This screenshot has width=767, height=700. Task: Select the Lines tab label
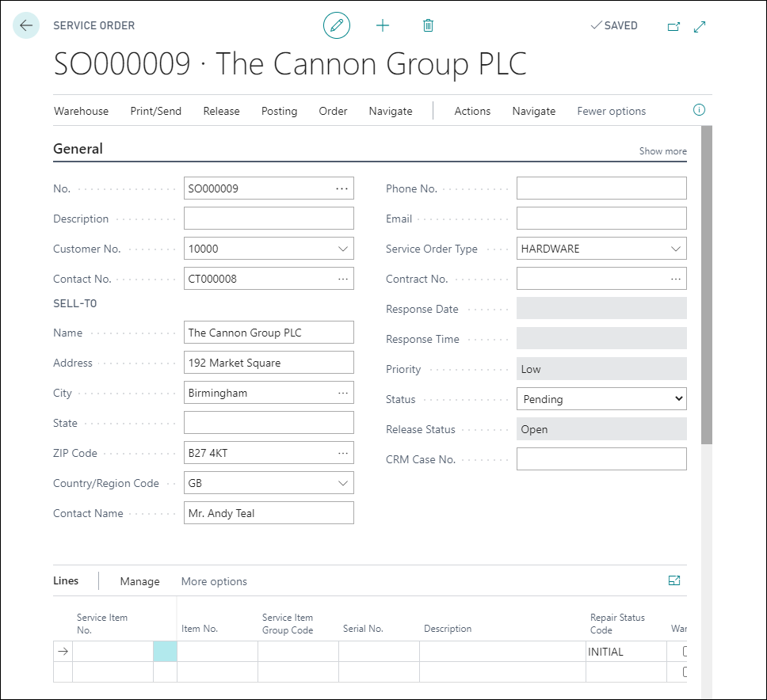click(66, 580)
